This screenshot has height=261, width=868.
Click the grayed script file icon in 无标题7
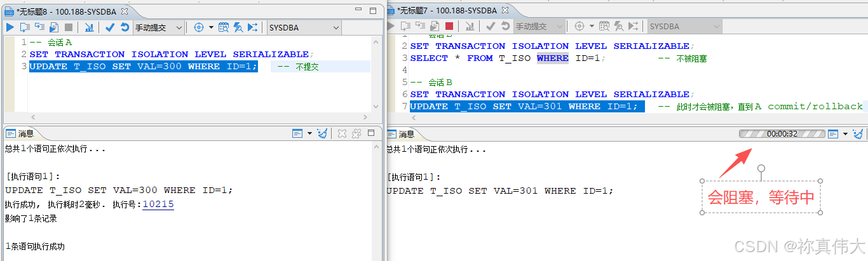tap(435, 27)
